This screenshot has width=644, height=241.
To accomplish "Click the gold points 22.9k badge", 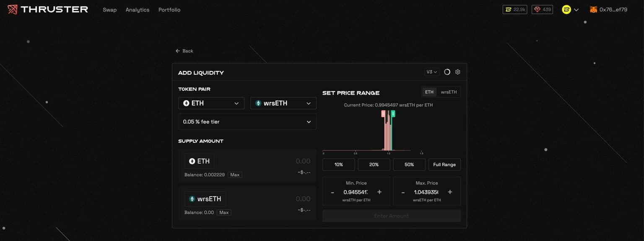I will tap(514, 10).
